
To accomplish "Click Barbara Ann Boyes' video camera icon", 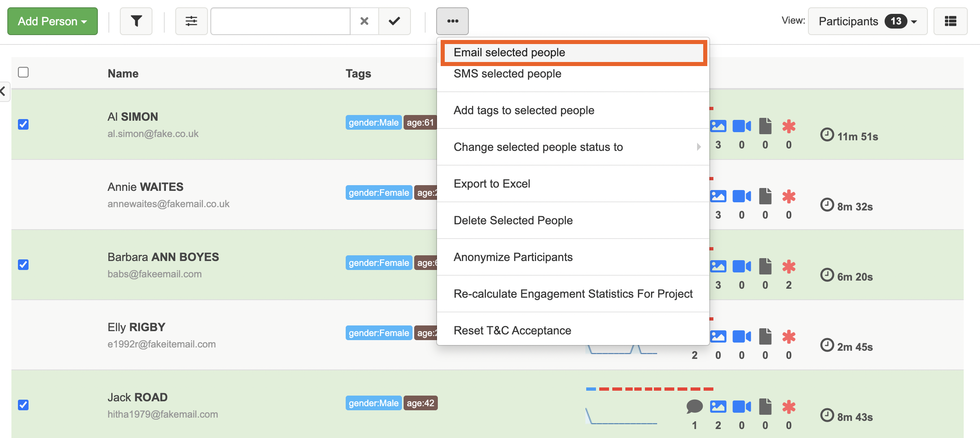I will tap(742, 267).
